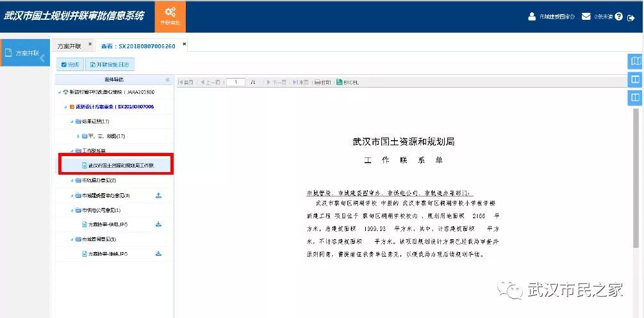644x318 pixels.
Task: Close the 查看：SX20180807006260 tab
Action: (185, 44)
